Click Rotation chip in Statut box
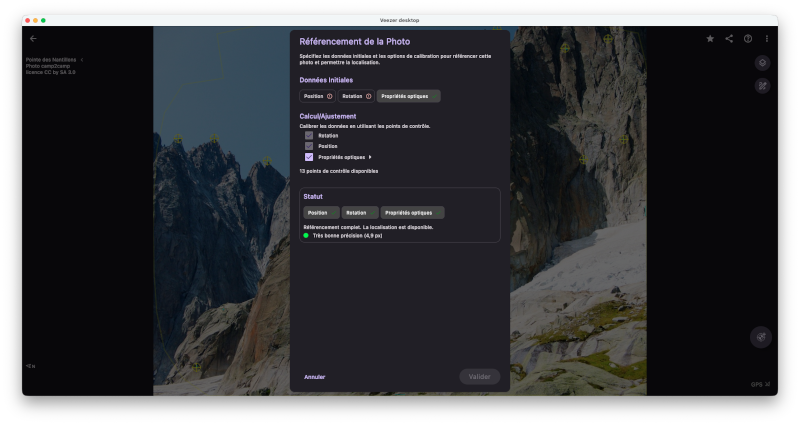This screenshot has width=800, height=425. click(x=360, y=213)
